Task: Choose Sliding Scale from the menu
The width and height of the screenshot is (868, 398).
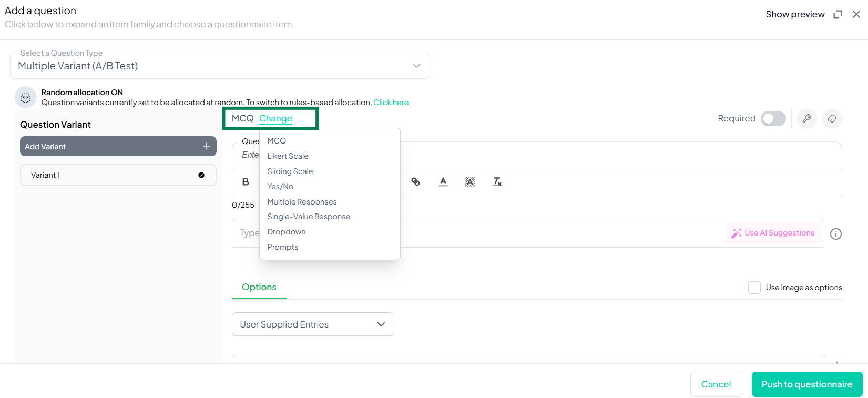Action: click(x=290, y=171)
